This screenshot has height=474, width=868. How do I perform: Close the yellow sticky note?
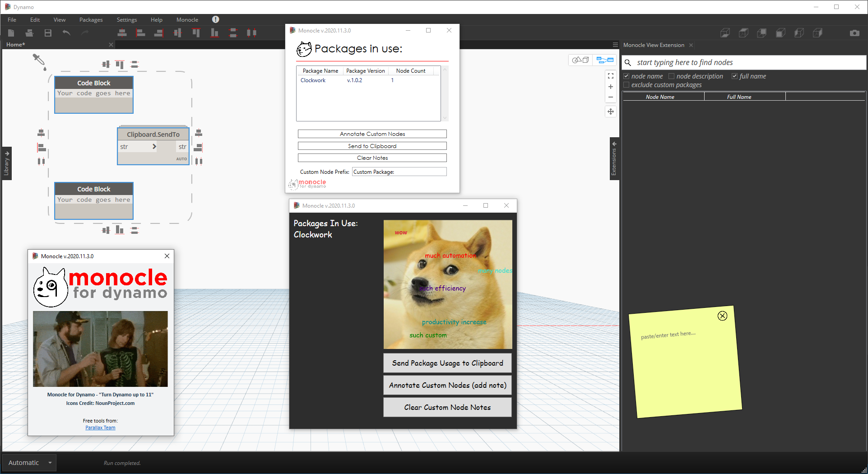click(722, 316)
